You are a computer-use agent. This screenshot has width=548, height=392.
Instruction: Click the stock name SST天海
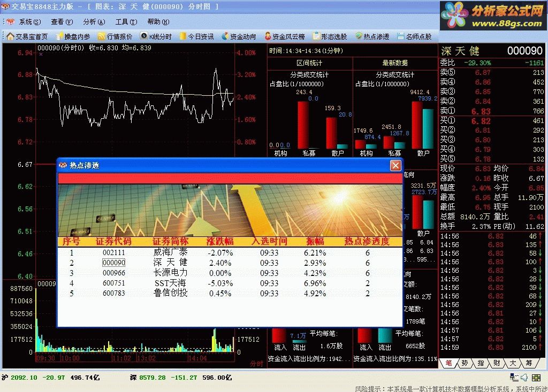tap(171, 283)
